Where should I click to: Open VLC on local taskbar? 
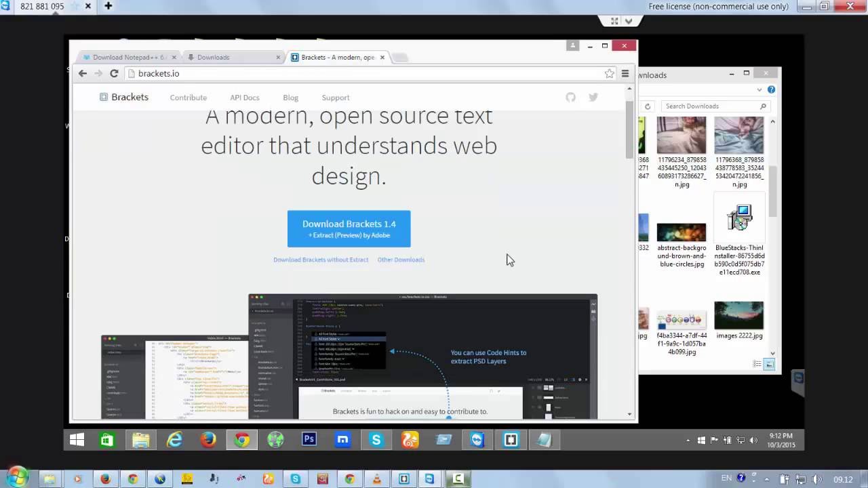376,479
